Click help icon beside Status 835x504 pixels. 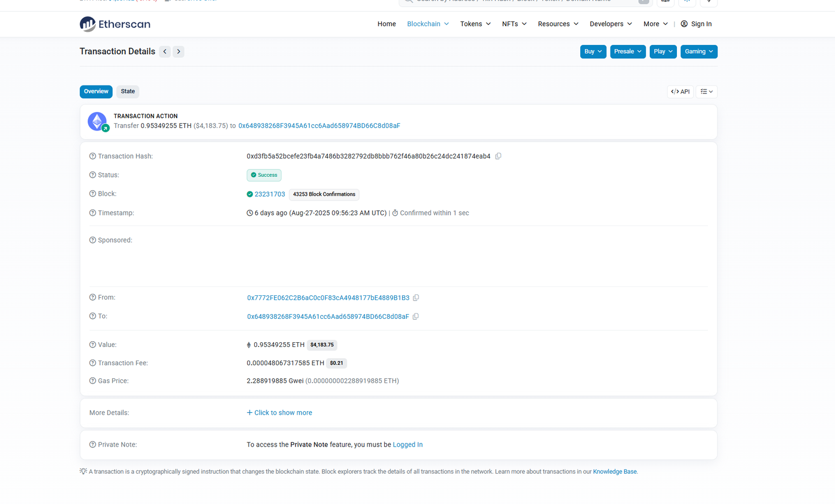92,175
